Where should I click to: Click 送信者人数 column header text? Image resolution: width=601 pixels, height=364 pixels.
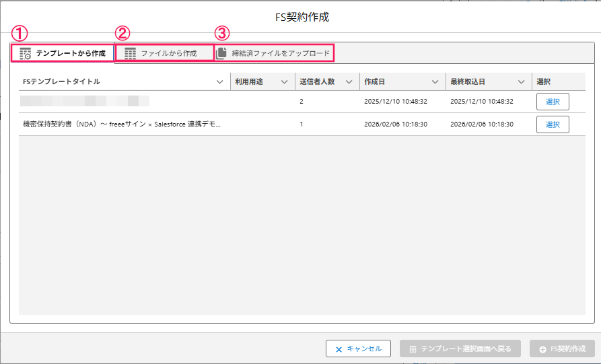click(x=317, y=81)
